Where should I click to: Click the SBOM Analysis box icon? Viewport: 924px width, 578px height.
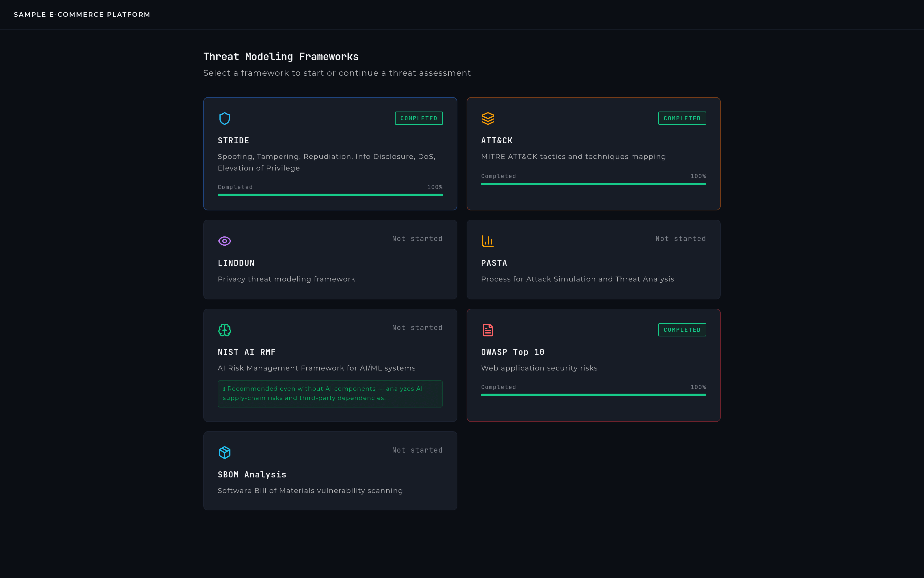225,453
